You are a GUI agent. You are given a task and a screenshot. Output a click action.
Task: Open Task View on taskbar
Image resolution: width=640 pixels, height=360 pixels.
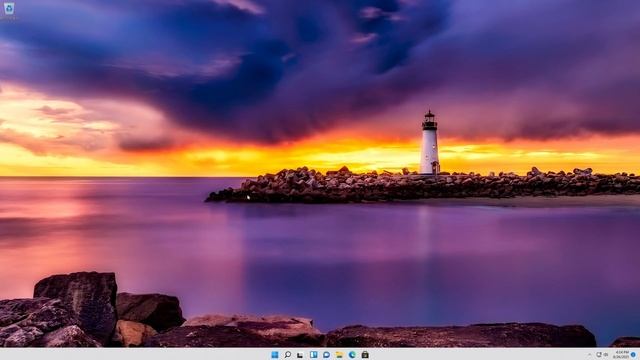300,355
